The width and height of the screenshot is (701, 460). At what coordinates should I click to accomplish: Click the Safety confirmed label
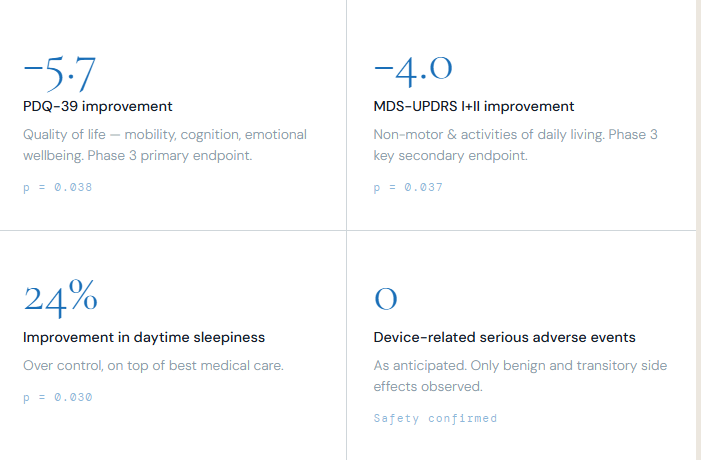click(x=435, y=418)
